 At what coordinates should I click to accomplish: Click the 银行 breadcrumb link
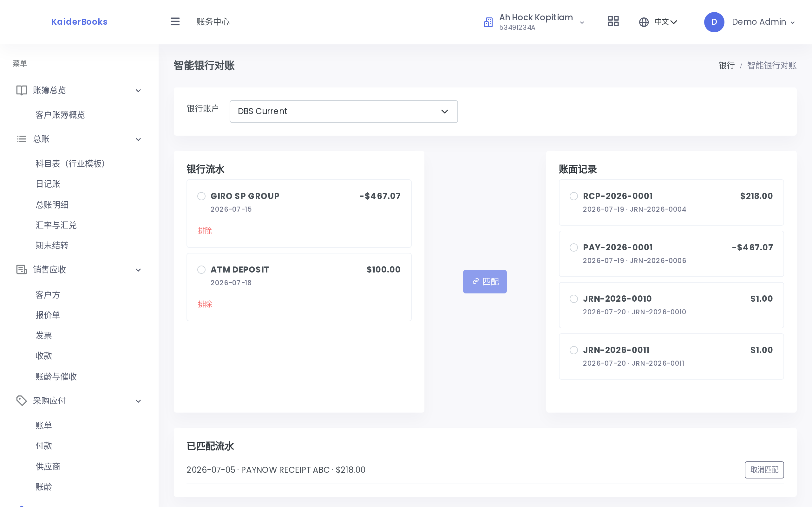[x=726, y=66]
